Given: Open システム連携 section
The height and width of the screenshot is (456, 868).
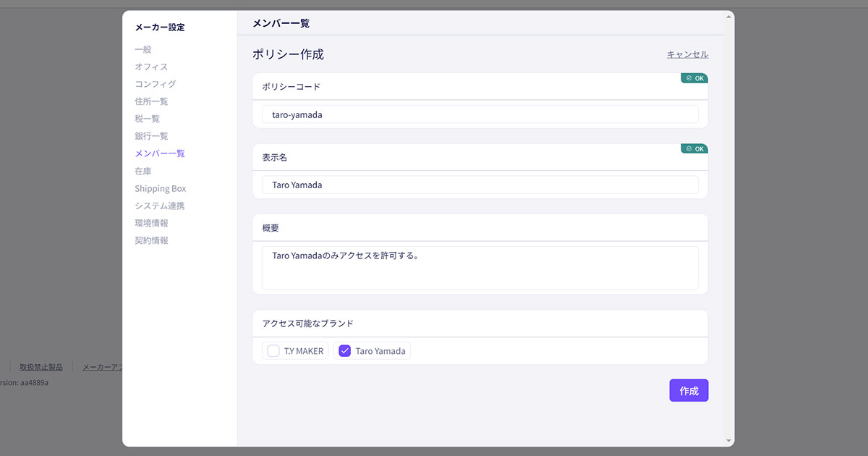Looking at the screenshot, I should (x=159, y=206).
